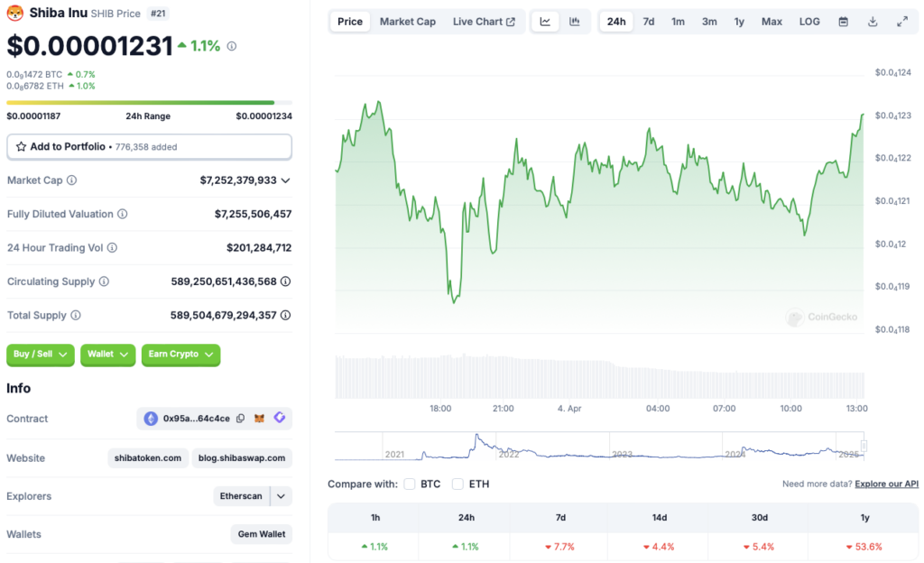The height and width of the screenshot is (563, 924).
Task: Click the $7,255,506,457 valuation value
Action: coord(254,214)
